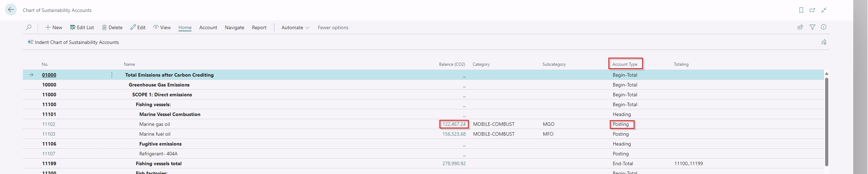Open account number 11102 link
This screenshot has height=174, width=868.
(x=48, y=124)
